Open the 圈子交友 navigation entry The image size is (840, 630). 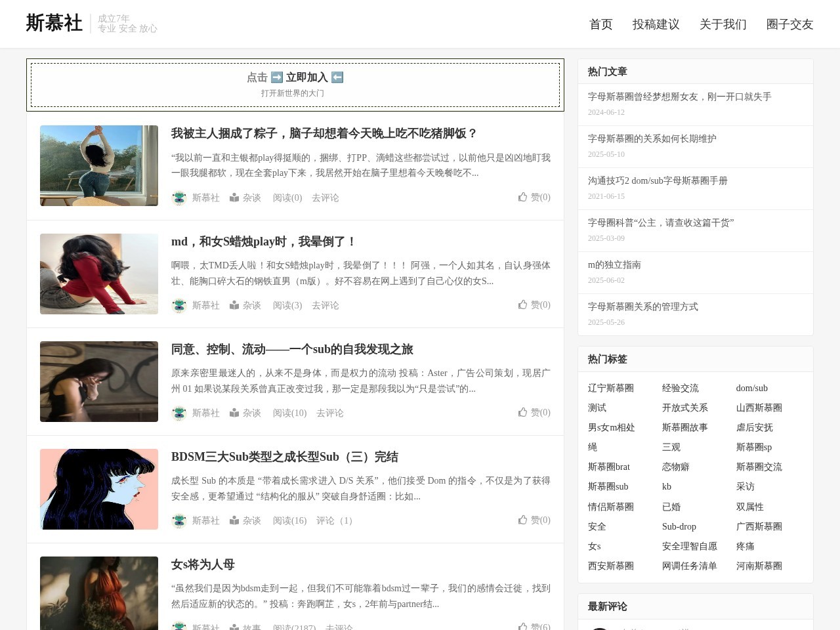[x=789, y=24]
